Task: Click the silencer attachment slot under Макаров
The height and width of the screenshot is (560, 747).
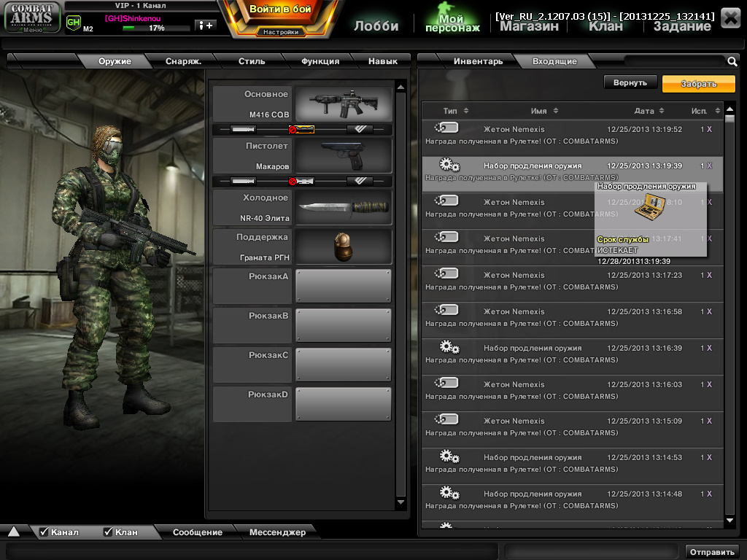Action: (301, 181)
